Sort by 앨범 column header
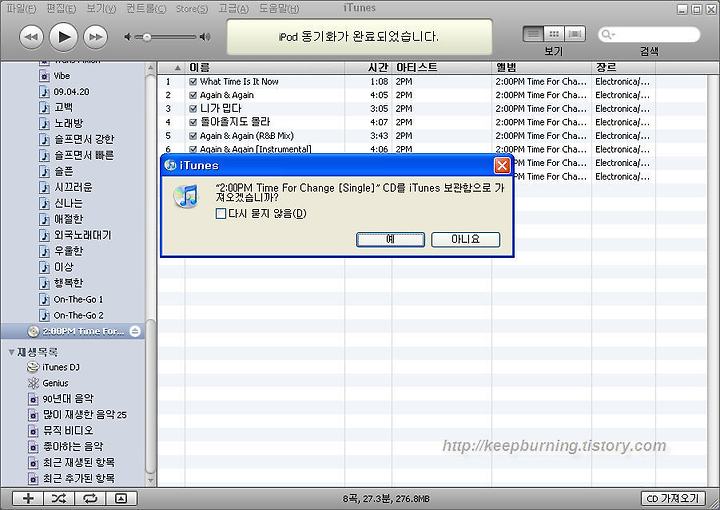Screen dimensions: 720x510 click(541, 67)
